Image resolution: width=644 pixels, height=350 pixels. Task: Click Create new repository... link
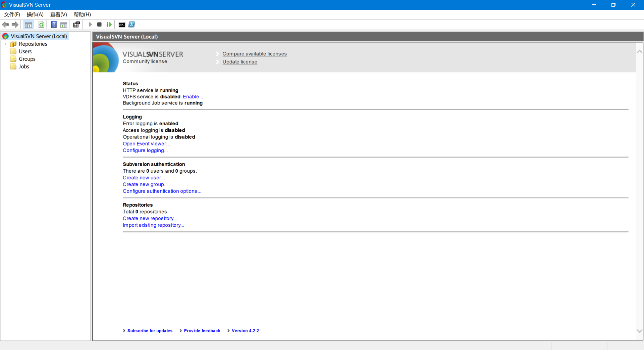point(150,218)
